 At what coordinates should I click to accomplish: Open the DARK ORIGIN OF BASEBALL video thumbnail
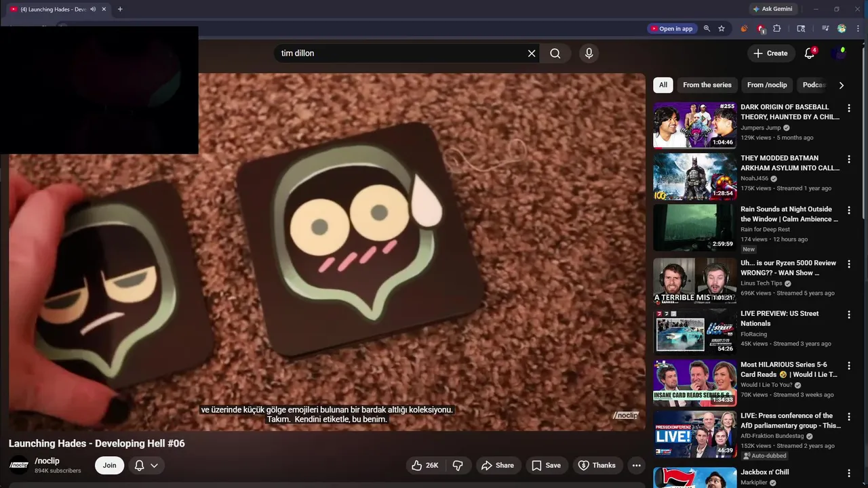point(694,125)
